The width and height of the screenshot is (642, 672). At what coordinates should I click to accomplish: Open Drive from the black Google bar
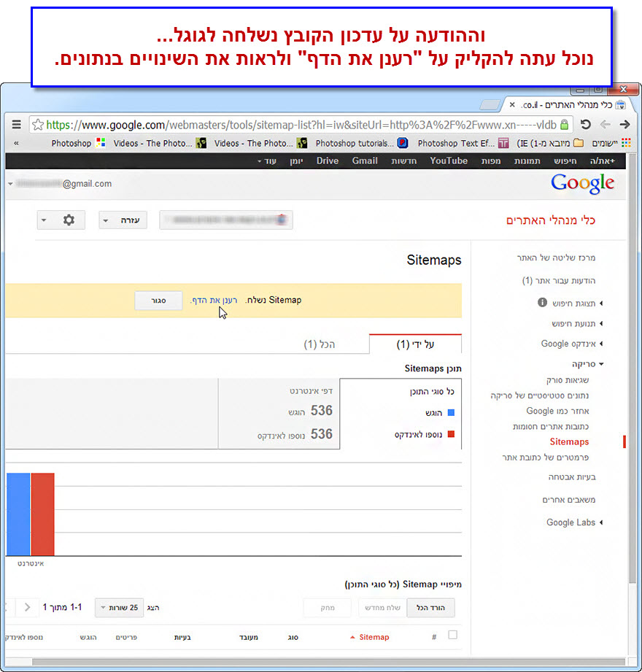click(x=328, y=161)
